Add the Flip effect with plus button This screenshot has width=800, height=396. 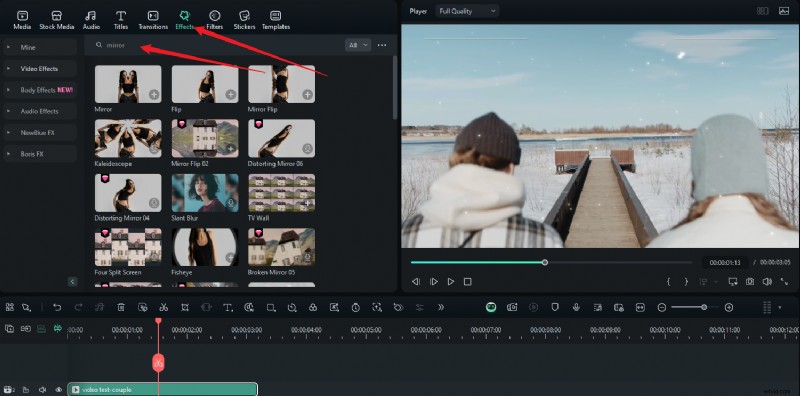[231, 94]
